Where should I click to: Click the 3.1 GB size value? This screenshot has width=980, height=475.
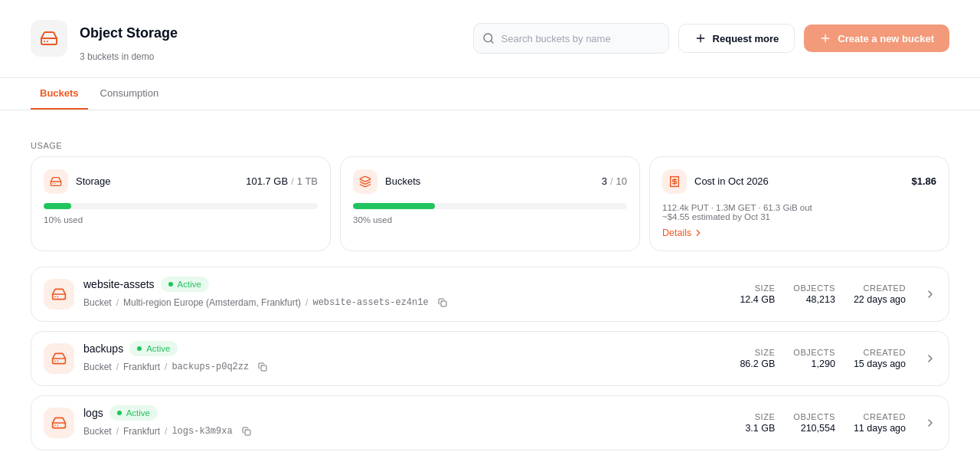coord(760,428)
